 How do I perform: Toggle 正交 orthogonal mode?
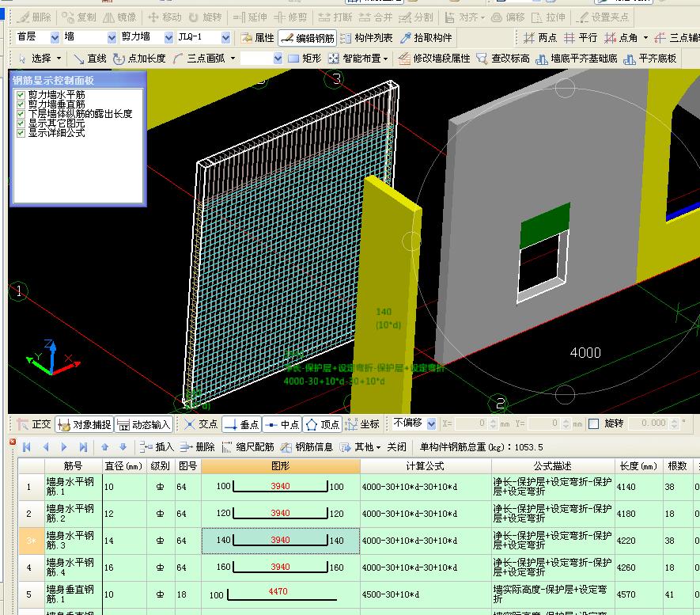click(33, 424)
